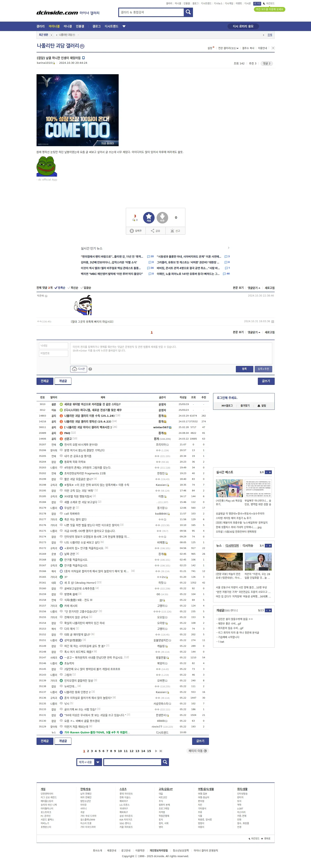Collapse comments with upper 댓글닫기 toggle
Viewport: 311px width, 868px height.
click(254, 288)
